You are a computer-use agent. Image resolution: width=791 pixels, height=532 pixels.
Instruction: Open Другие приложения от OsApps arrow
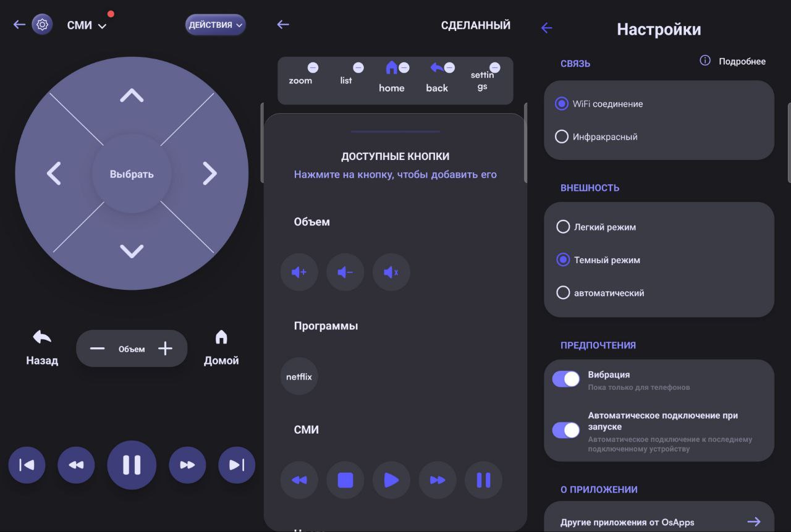(753, 522)
